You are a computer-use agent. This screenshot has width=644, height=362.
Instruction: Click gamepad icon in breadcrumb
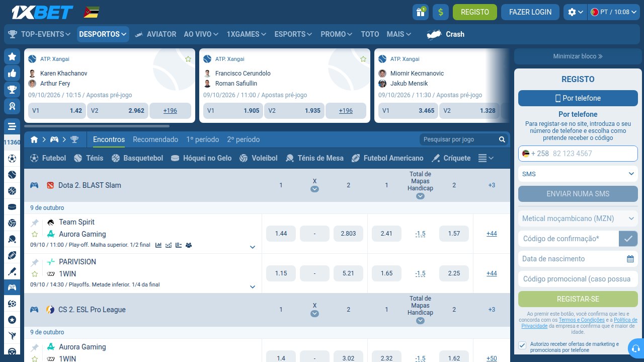[x=54, y=139]
